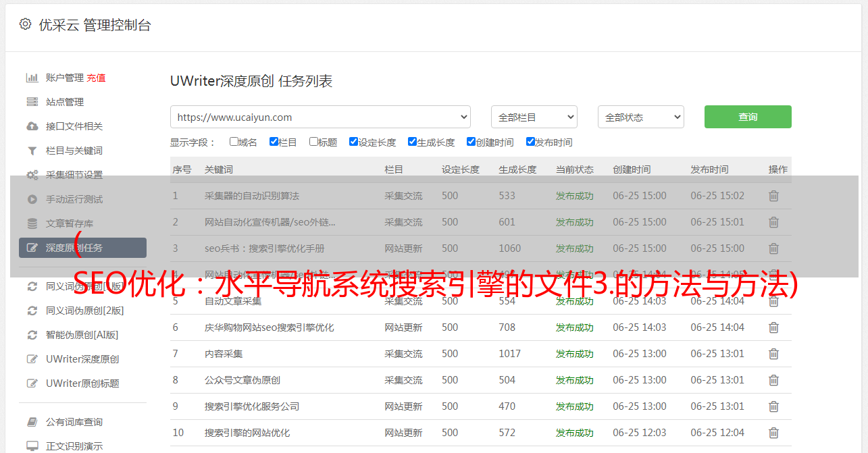Delete the seo兵书 task row
The width and height of the screenshot is (868, 453).
(x=773, y=248)
